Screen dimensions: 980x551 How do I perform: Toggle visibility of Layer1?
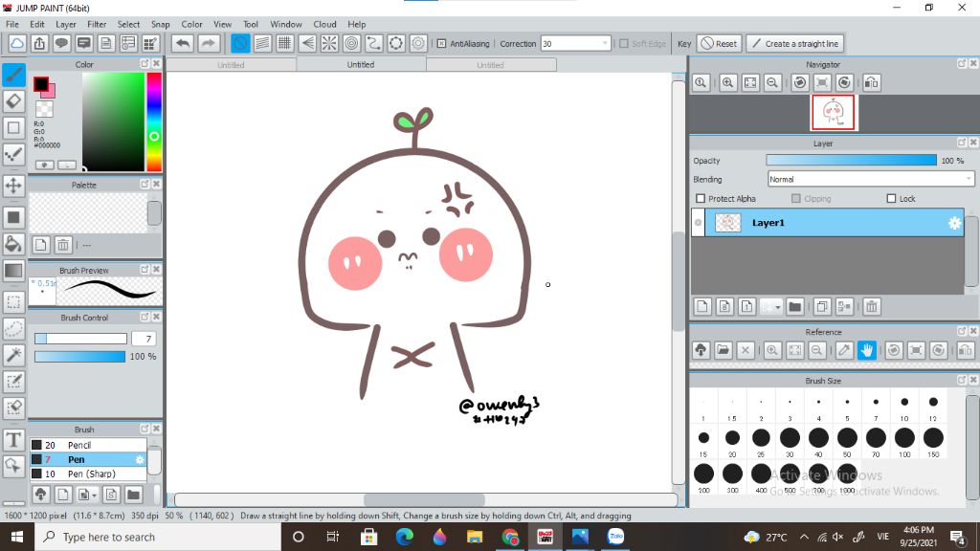(698, 222)
